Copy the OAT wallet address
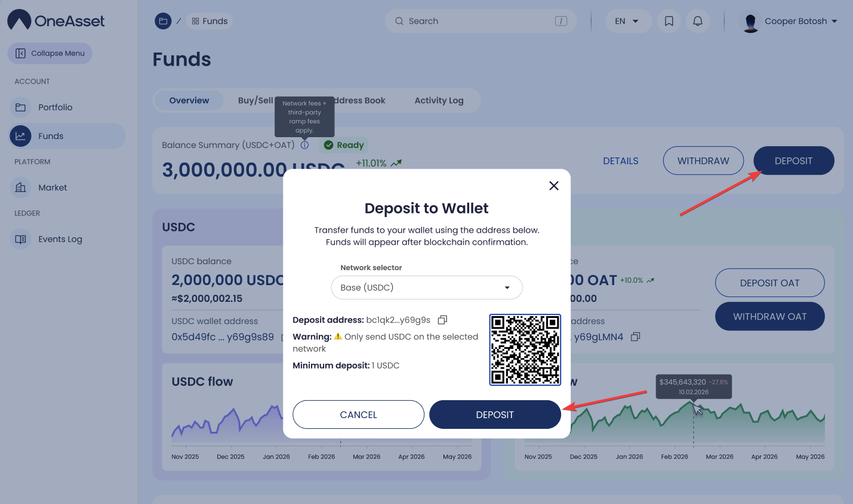Viewport: 853px width, 504px height. [636, 337]
